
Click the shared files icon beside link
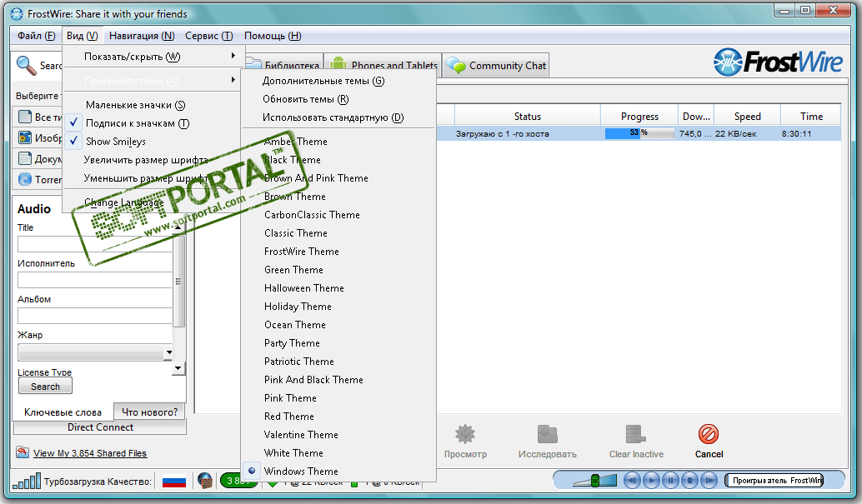(x=23, y=452)
